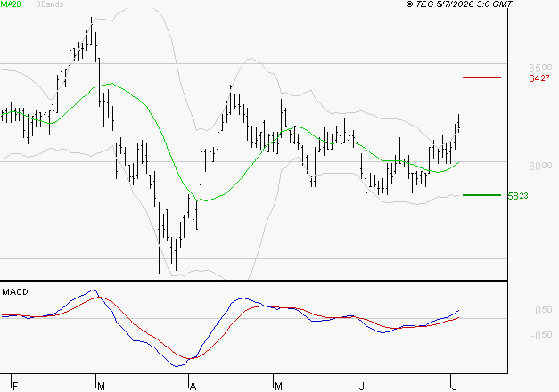The width and height of the screenshot is (559, 392).
Task: Click the MACD -050 axis label
Action: click(x=541, y=335)
